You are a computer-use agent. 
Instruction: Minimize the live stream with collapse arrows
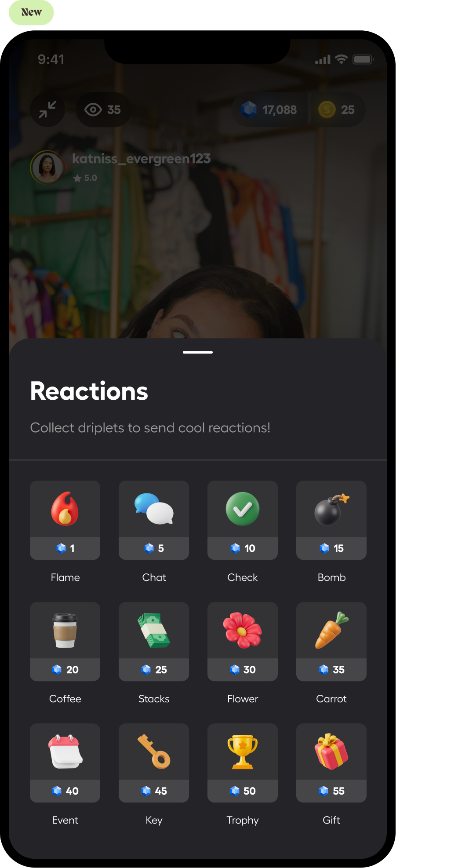coord(47,109)
